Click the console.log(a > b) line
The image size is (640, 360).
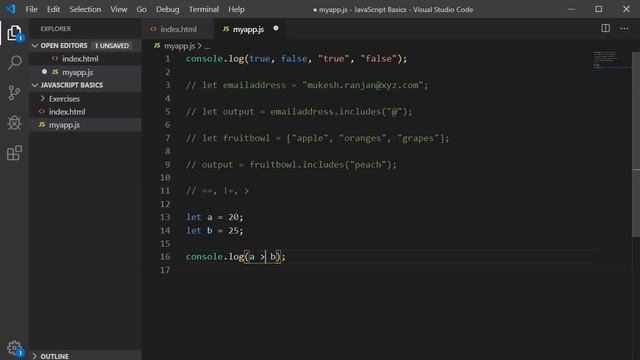(x=236, y=256)
